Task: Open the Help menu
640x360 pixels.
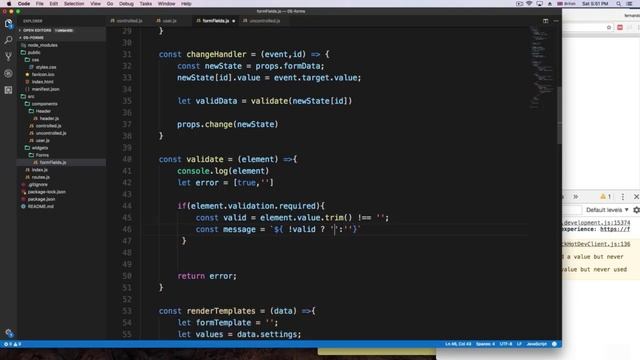Action: (x=186, y=4)
